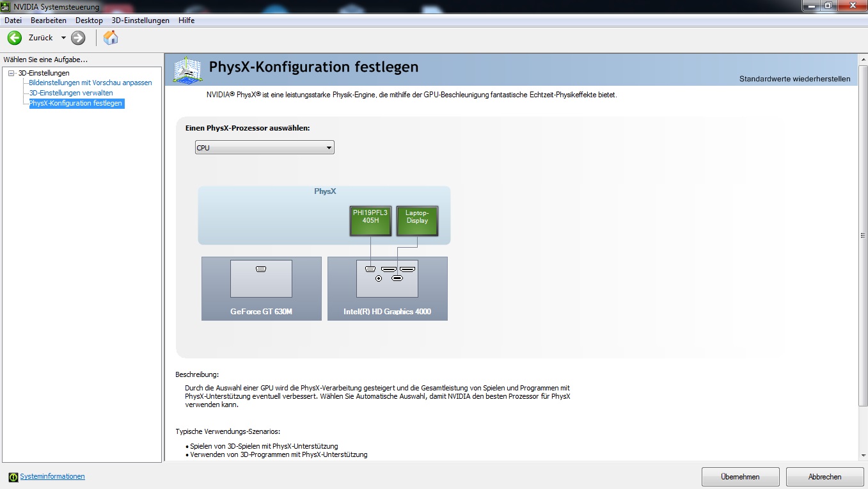868x489 pixels.
Task: Go to the home page icon
Action: pyautogui.click(x=111, y=38)
